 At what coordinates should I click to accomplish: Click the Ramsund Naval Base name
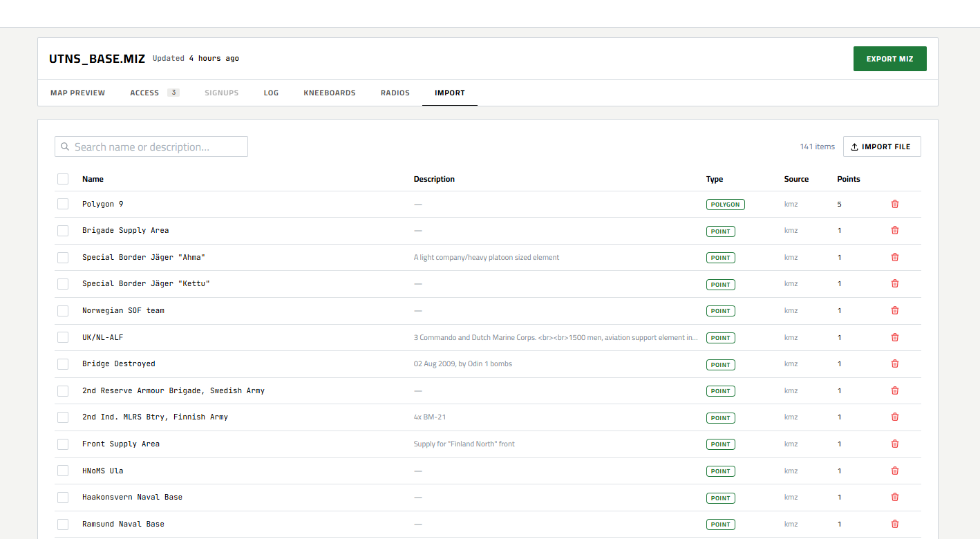123,524
